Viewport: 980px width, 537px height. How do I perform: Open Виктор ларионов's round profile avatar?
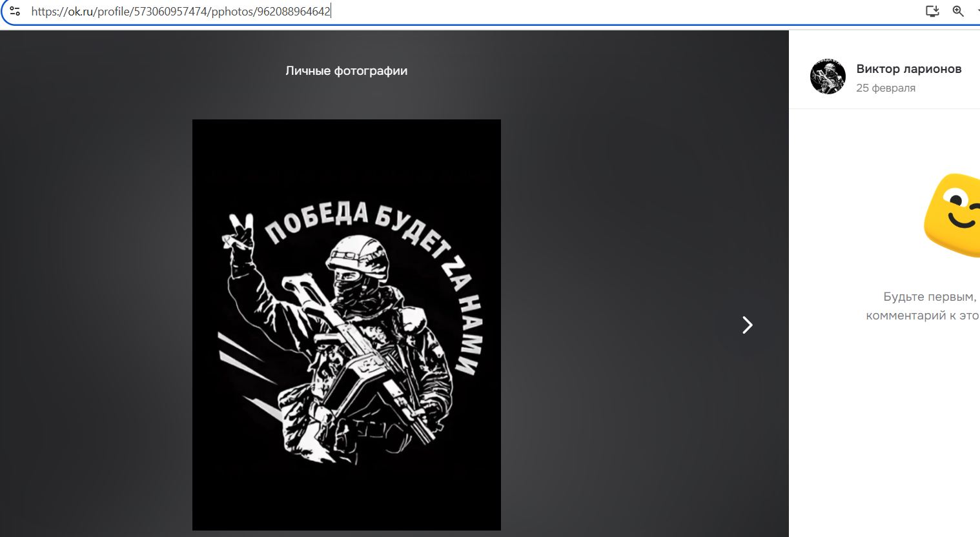point(828,76)
